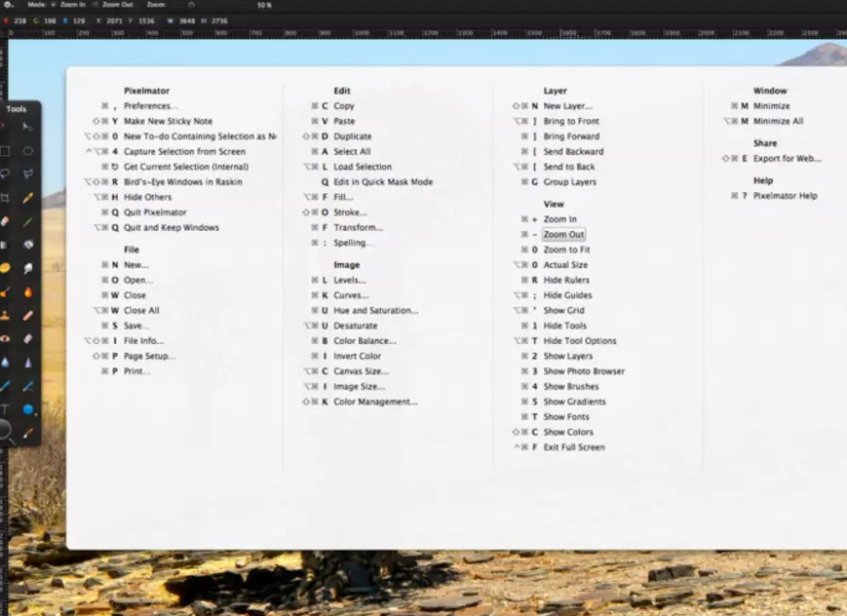Click Invert Color entry
This screenshot has height=616, width=847.
[357, 356]
